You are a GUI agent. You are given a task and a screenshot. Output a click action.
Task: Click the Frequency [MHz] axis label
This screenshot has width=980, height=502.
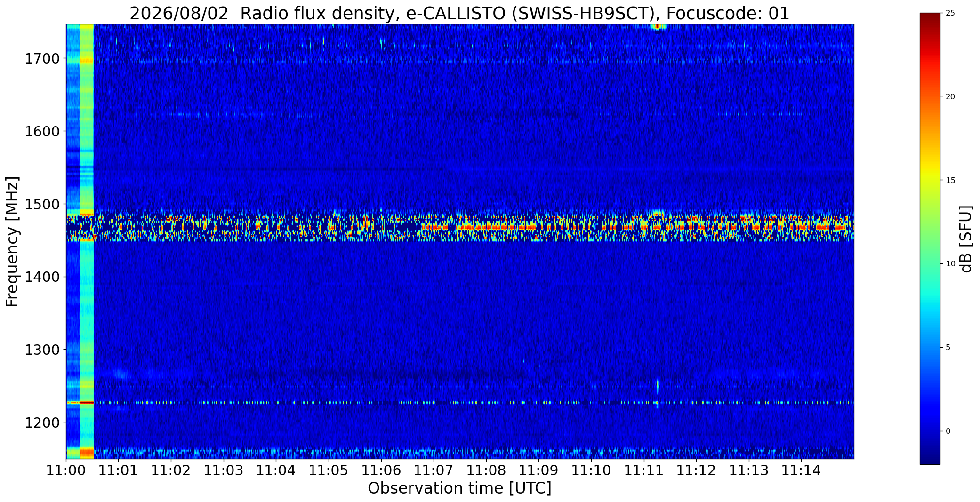[12, 241]
